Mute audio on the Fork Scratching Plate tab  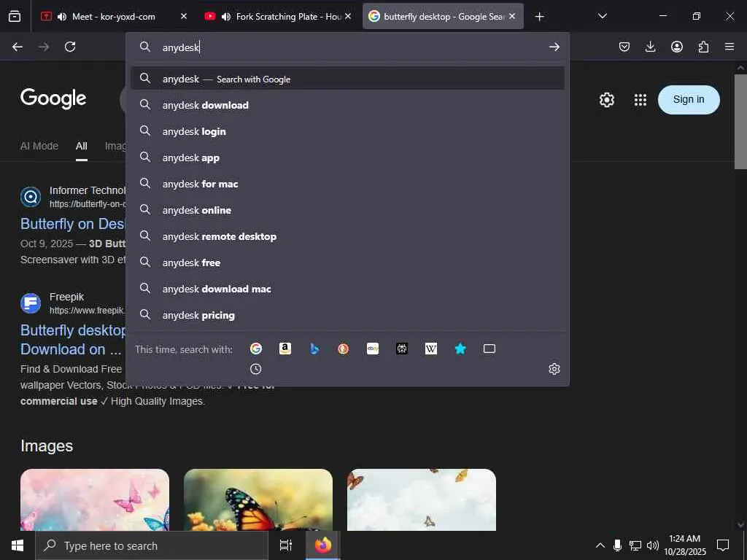click(226, 17)
